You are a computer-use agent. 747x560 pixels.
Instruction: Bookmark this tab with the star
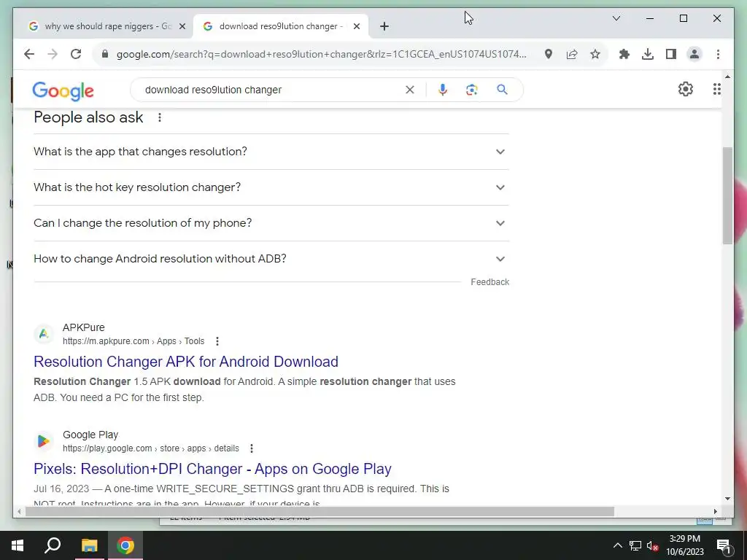(595, 54)
